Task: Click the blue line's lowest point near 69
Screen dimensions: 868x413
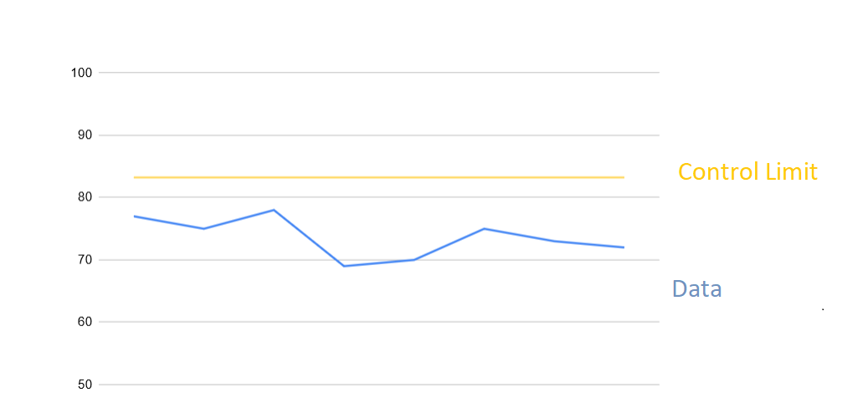Action: 344,266
